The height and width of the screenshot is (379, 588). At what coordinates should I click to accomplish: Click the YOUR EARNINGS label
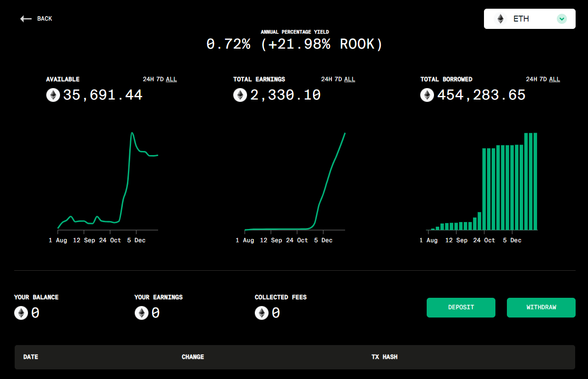[159, 297]
